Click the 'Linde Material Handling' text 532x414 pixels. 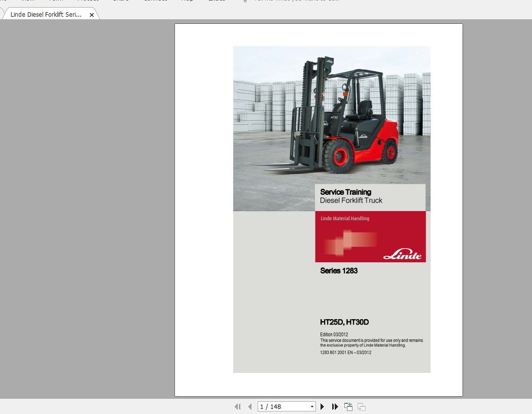[x=345, y=219]
